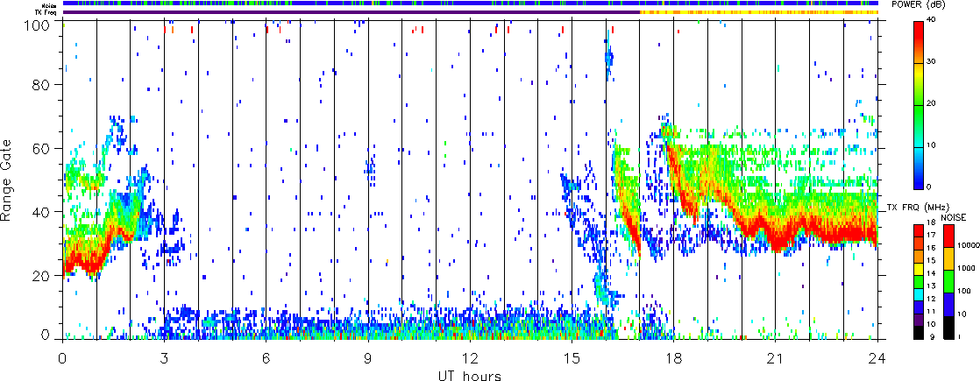The height and width of the screenshot is (381, 980).
Task: Click the UT hours axis label
Action: point(469,375)
